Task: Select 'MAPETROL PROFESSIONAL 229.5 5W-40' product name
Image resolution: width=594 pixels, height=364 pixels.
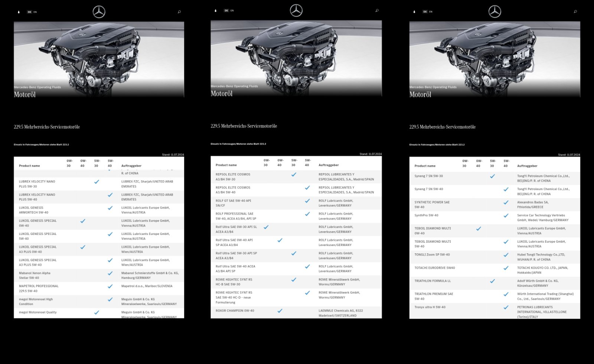Action: 39,288
